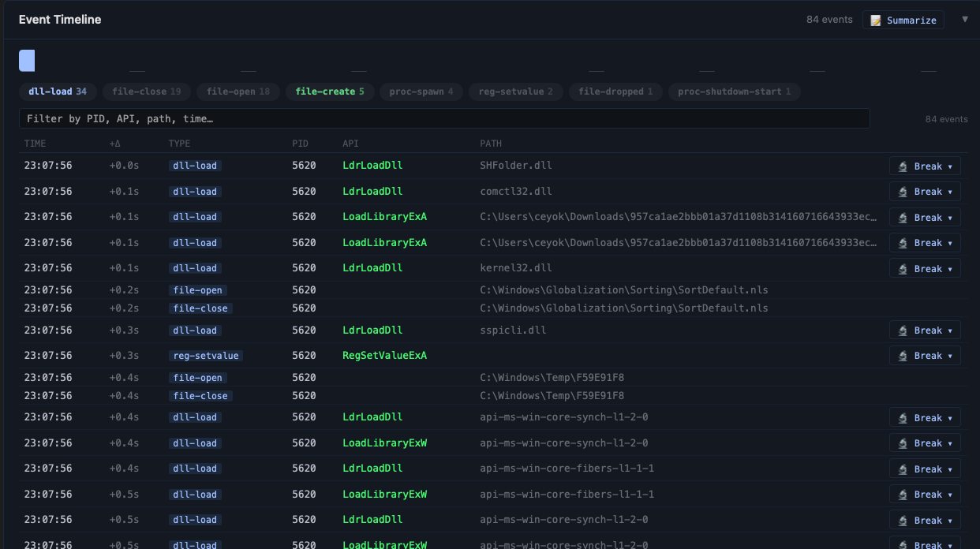
Task: Click file-close row for SortDefault.nls
Action: tap(493, 308)
